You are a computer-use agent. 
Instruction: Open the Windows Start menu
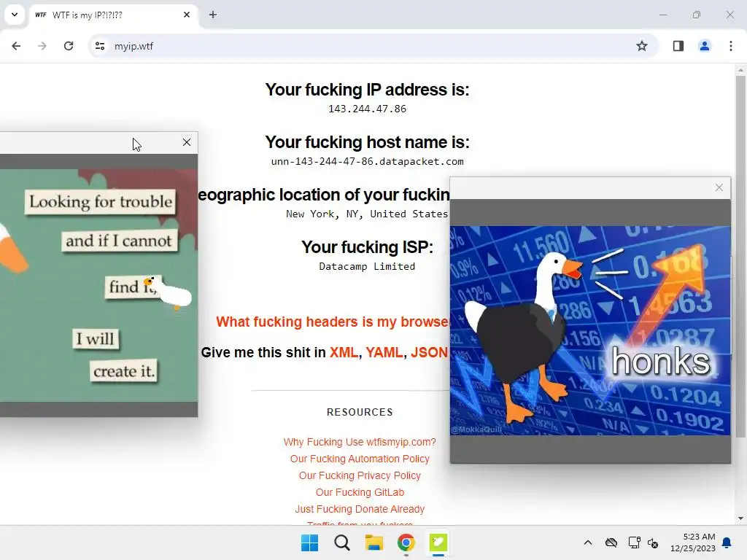[309, 542]
